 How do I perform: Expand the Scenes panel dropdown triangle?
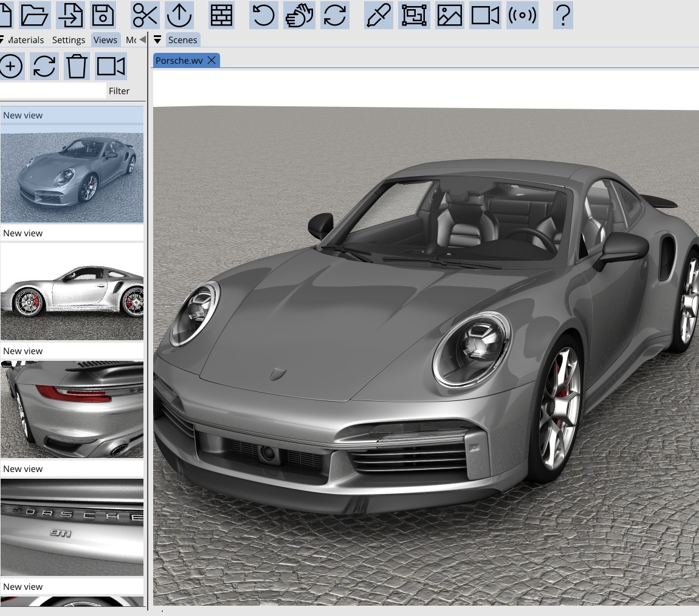pos(157,40)
